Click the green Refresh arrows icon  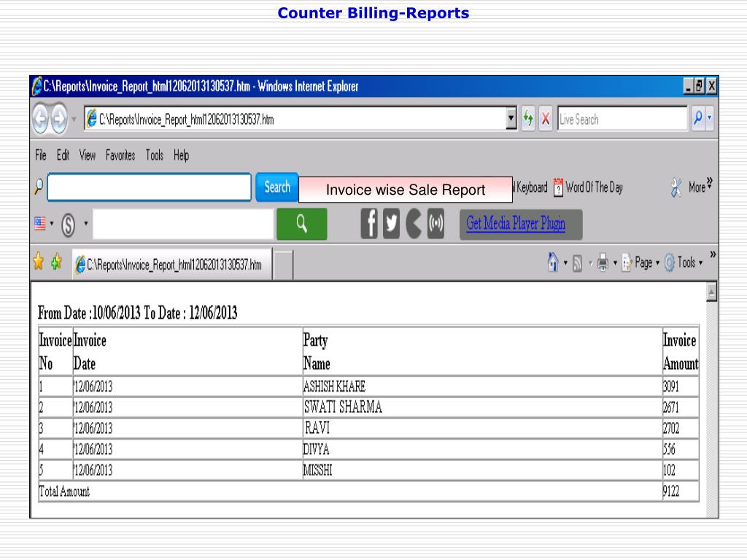coord(528,118)
